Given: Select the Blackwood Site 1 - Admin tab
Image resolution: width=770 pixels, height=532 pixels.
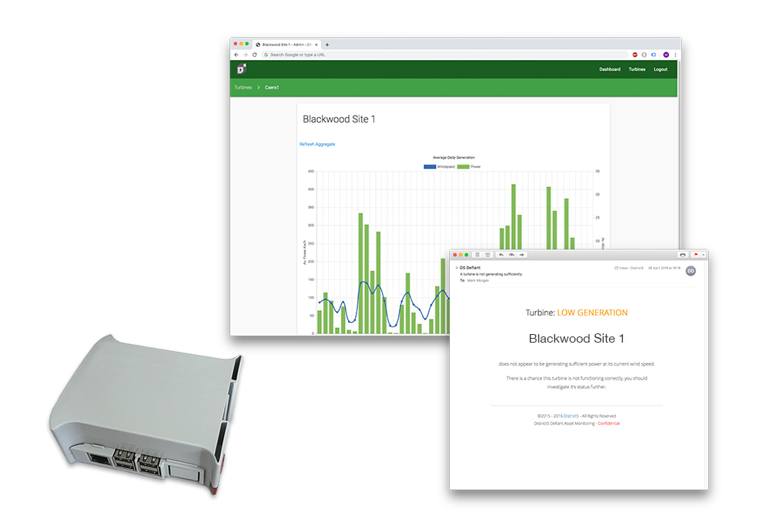Looking at the screenshot, I should 286,45.
